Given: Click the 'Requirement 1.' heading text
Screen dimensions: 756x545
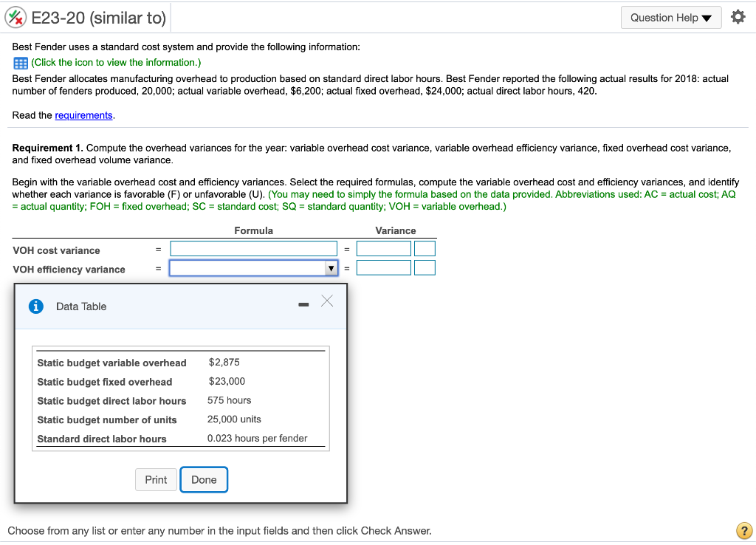Looking at the screenshot, I should coord(48,148).
